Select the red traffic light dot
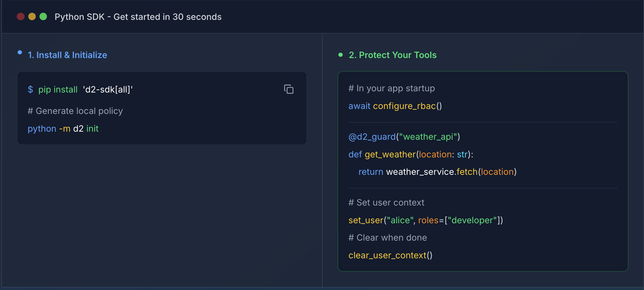 coord(21,16)
